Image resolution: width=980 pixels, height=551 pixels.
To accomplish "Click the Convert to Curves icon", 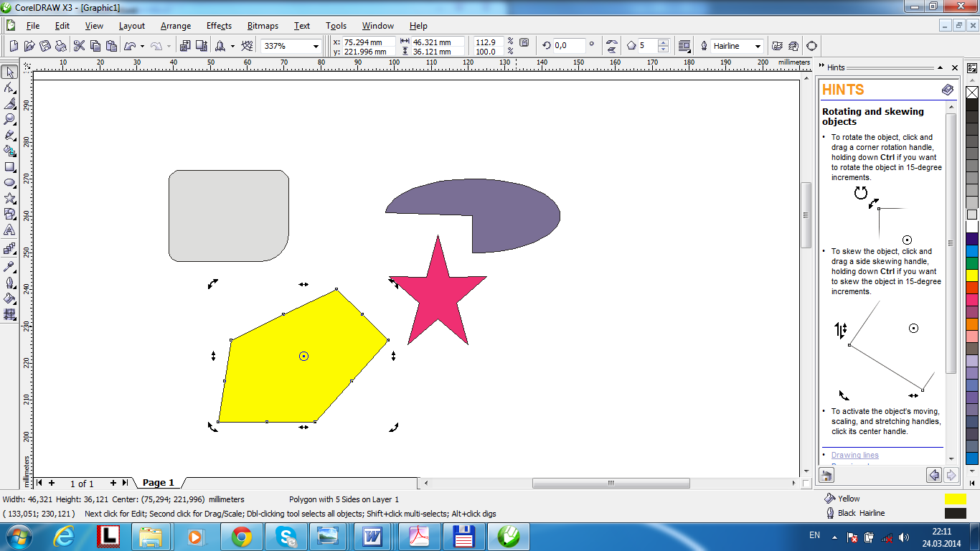I will pos(811,46).
